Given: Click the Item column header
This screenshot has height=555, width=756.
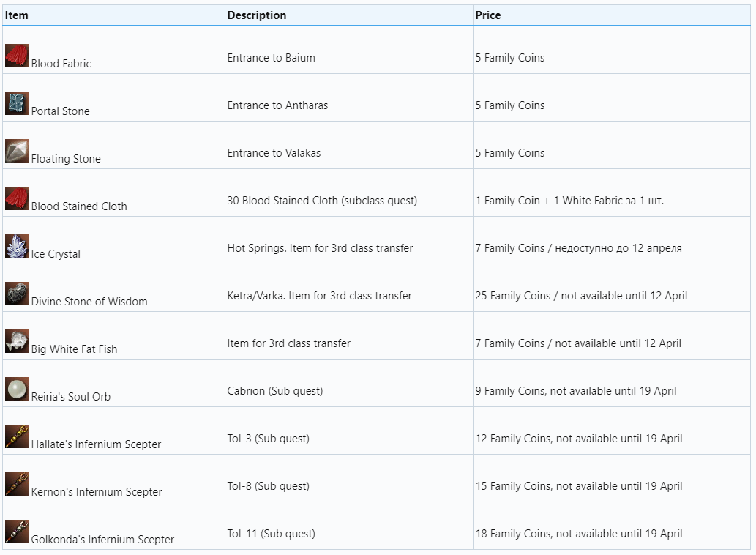Looking at the screenshot, I should (x=17, y=15).
